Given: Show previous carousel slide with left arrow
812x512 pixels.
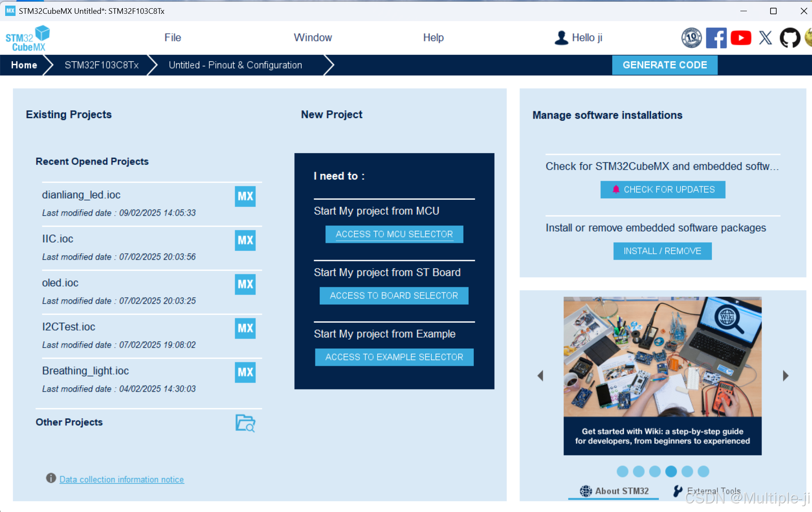Looking at the screenshot, I should (x=540, y=376).
